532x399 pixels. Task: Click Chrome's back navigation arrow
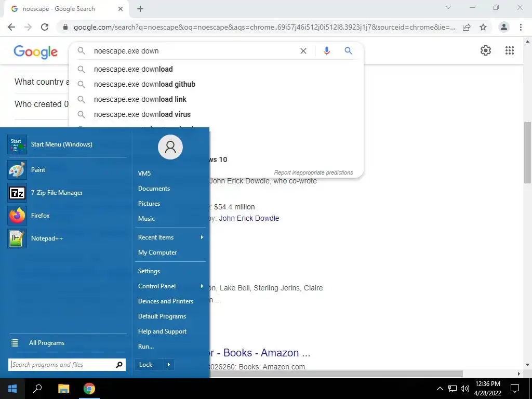tap(11, 27)
